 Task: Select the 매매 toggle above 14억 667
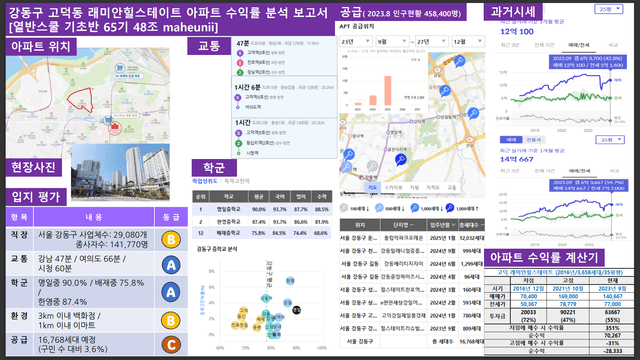click(x=511, y=140)
